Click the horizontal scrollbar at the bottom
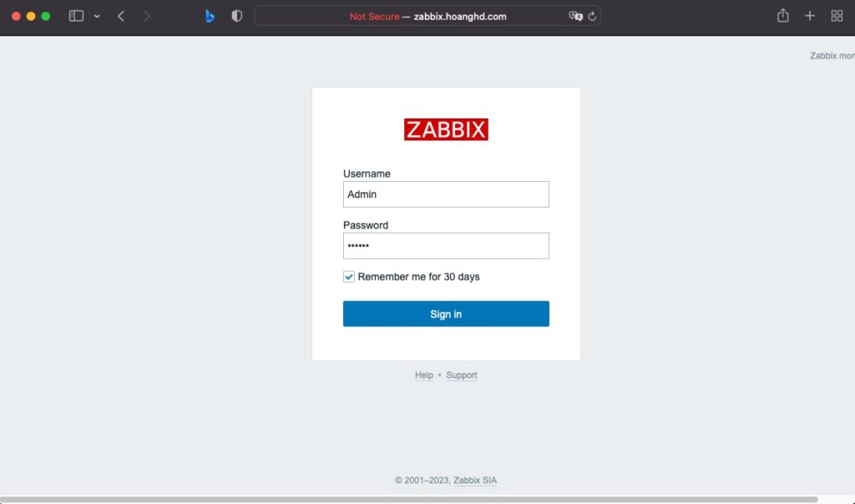Viewport: 855px width, 504px height. click(409, 500)
